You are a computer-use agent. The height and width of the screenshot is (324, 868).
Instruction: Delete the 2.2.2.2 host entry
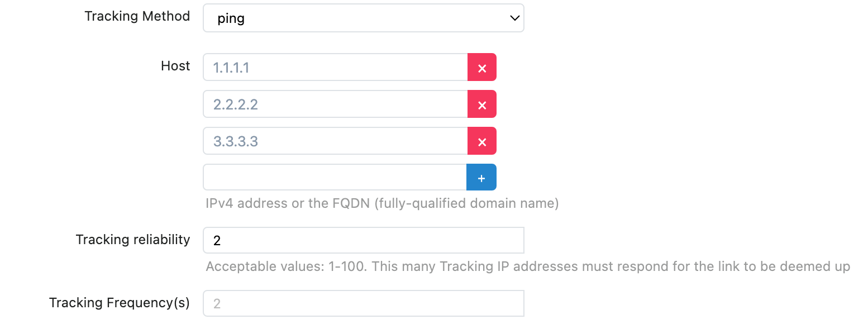(481, 104)
